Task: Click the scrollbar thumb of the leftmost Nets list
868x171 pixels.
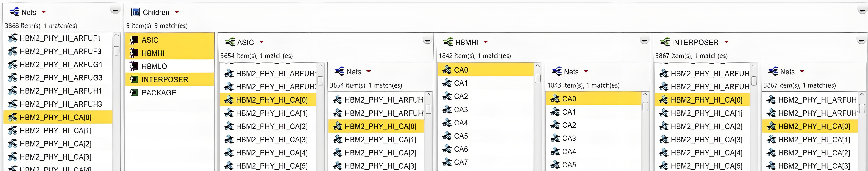Action: point(116,51)
